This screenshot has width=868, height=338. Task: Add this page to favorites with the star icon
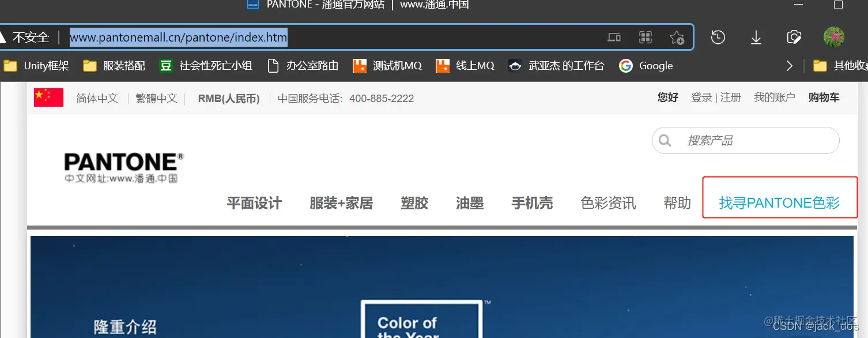coord(677,37)
